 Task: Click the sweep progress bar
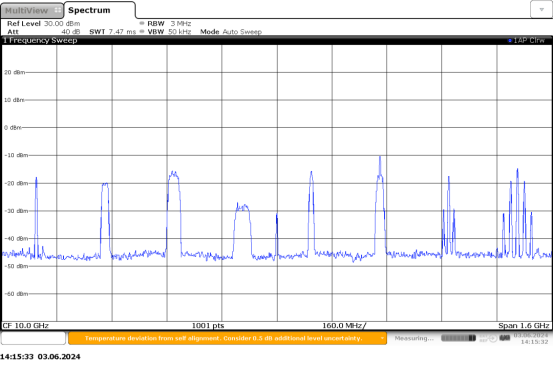click(x=458, y=338)
